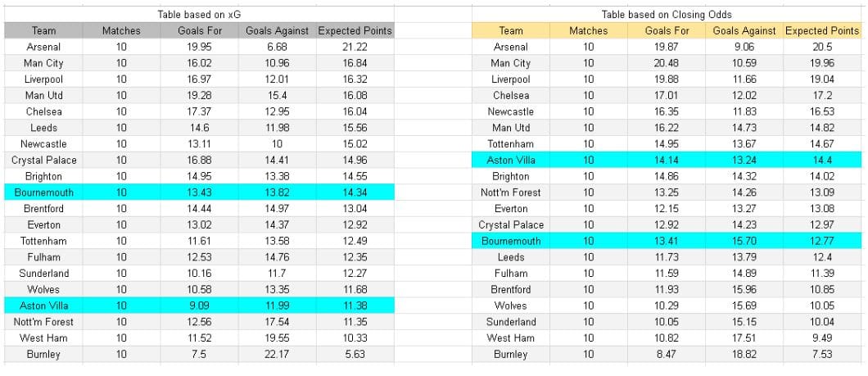868x376 pixels.
Task: Select Sunderland's 12.27 expected points cell
Action: pyautogui.click(x=355, y=273)
